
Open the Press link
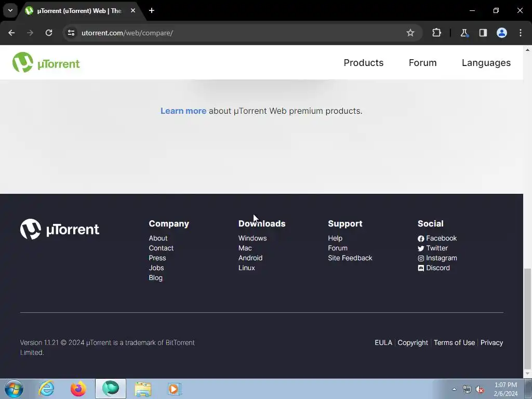pyautogui.click(x=157, y=258)
